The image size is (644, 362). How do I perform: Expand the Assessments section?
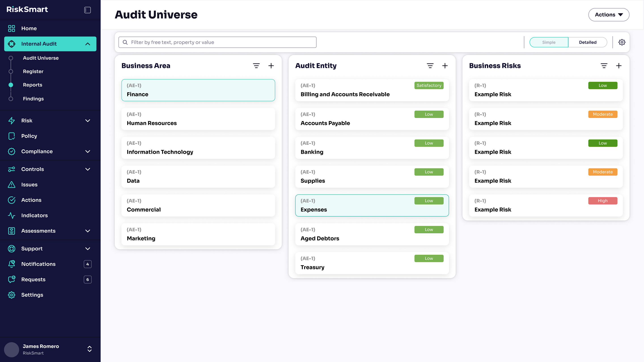click(87, 231)
